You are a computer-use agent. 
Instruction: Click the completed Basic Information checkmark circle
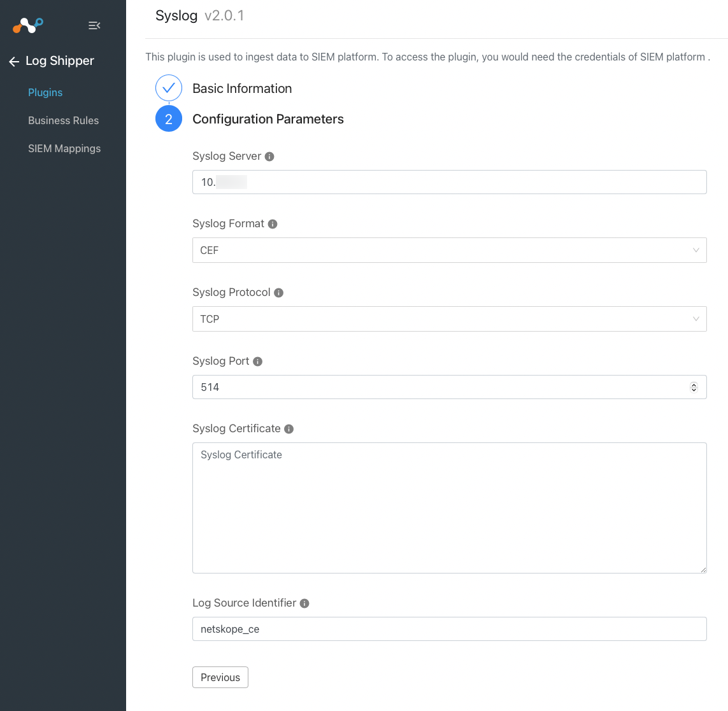tap(168, 88)
